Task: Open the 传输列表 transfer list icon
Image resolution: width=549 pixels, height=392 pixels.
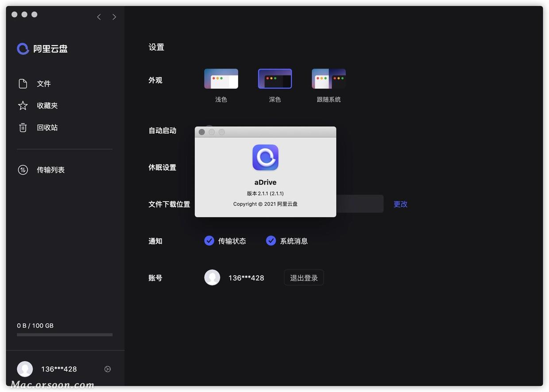Action: (x=23, y=170)
